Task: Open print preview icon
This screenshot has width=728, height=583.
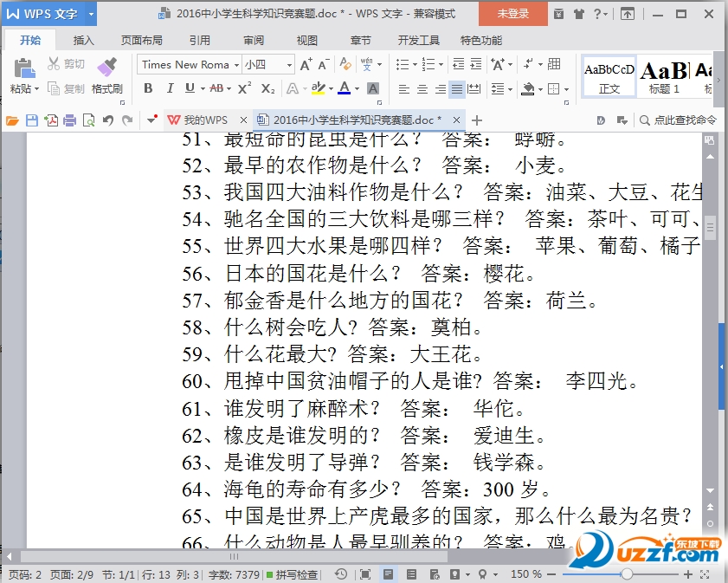Action: point(88,120)
